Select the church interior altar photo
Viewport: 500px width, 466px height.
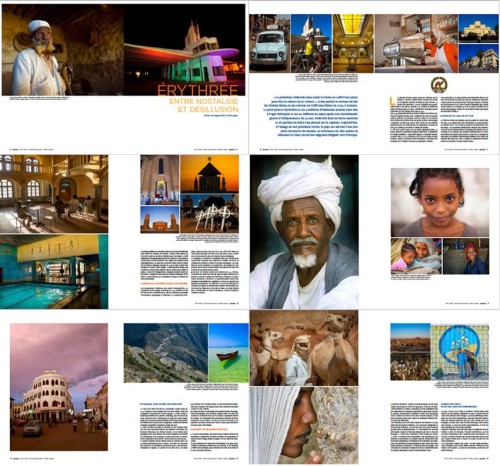160,180
